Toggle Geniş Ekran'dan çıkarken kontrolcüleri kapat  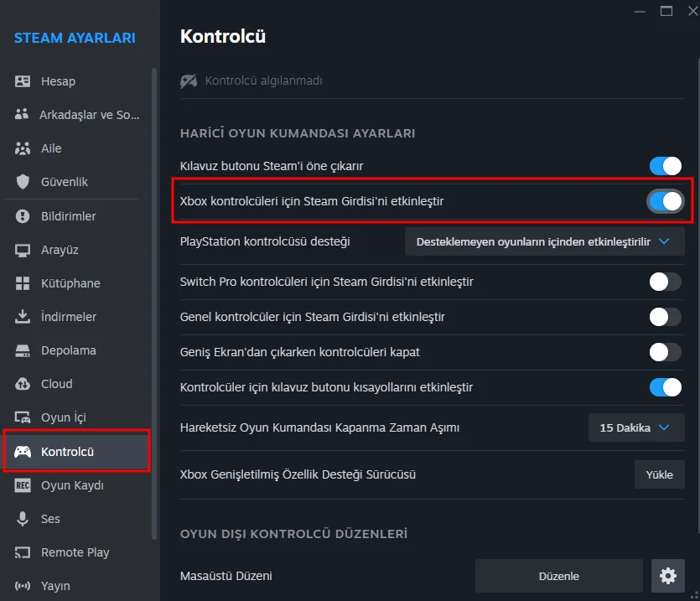tap(665, 352)
